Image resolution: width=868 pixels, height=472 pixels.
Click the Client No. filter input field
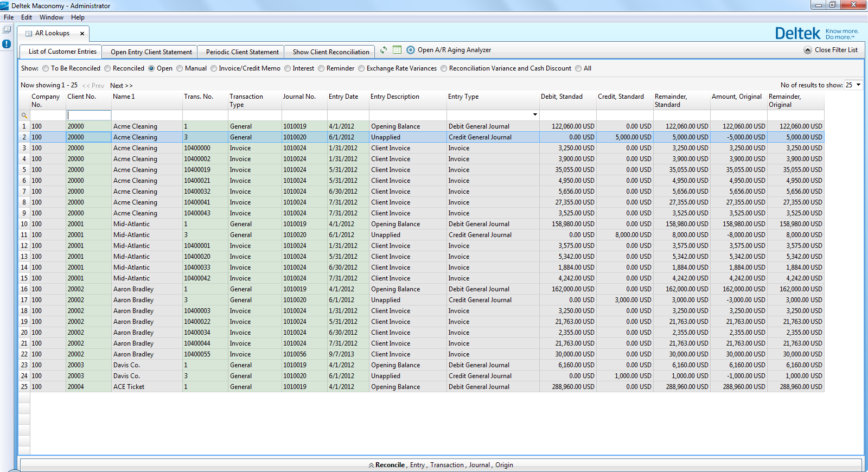click(89, 116)
